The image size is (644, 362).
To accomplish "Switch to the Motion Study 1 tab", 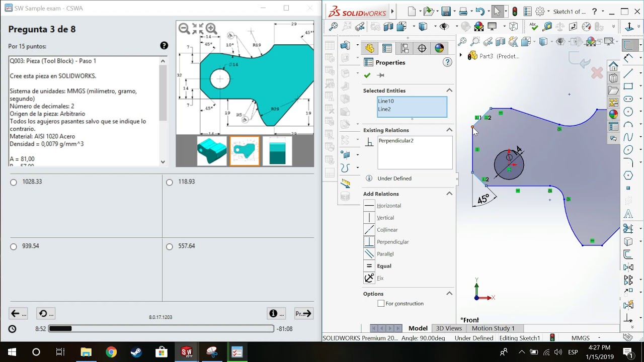I will tap(493, 328).
